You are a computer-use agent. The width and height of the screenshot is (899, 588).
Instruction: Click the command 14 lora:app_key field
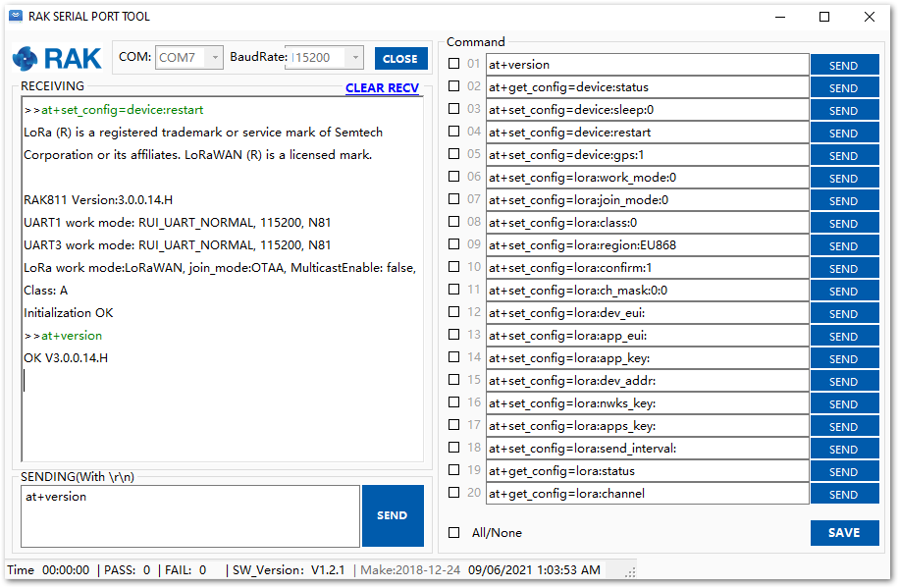click(648, 358)
